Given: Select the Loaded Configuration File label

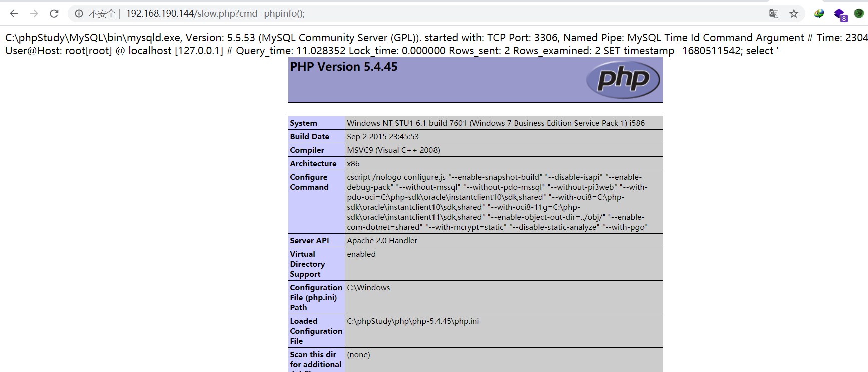Looking at the screenshot, I should [316, 331].
